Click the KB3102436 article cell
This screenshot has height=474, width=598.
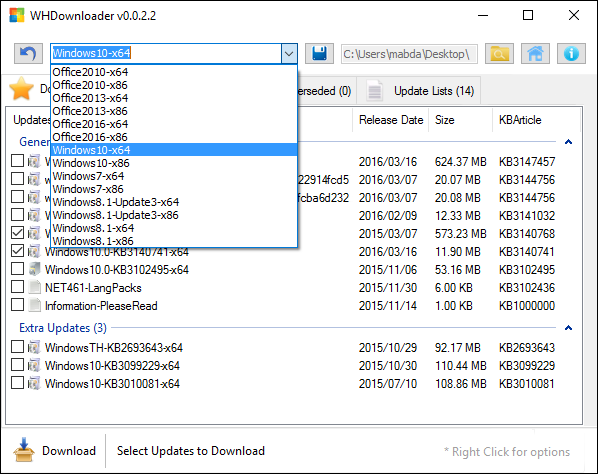point(527,288)
